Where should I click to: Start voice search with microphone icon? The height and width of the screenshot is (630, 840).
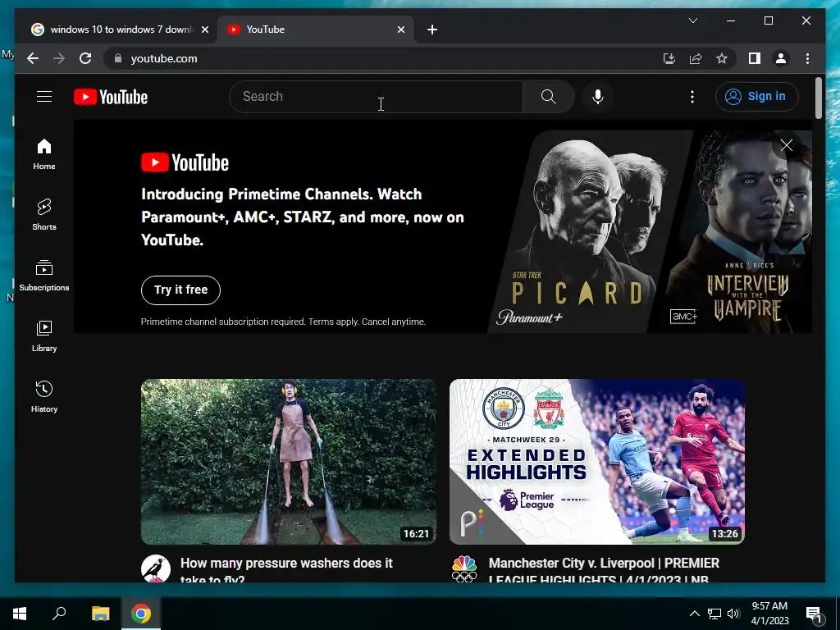pyautogui.click(x=598, y=97)
